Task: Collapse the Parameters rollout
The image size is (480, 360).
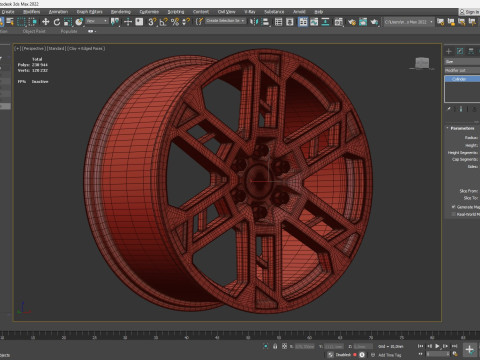Action: [x=462, y=128]
